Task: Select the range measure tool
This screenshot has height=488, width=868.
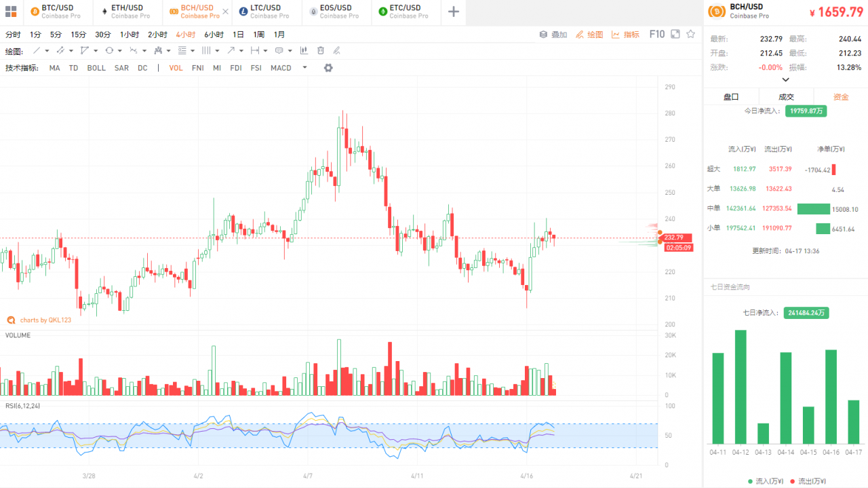Action: pyautogui.click(x=254, y=51)
